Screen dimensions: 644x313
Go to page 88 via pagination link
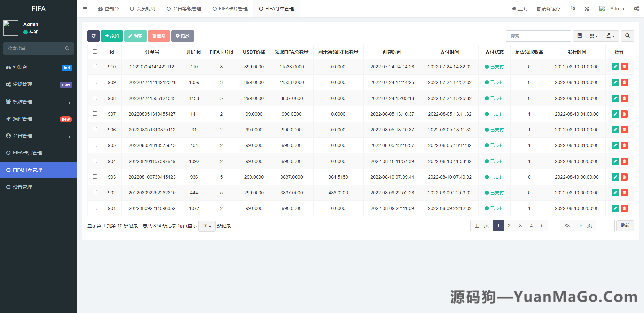point(566,226)
